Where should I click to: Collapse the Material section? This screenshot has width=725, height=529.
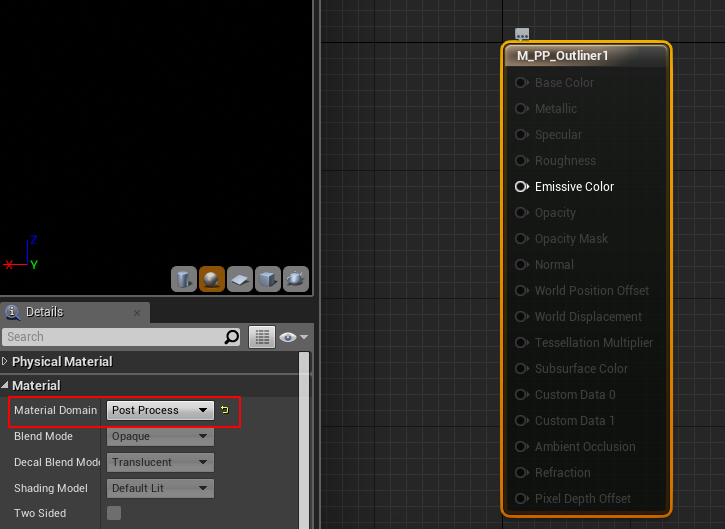pyautogui.click(x=5, y=385)
